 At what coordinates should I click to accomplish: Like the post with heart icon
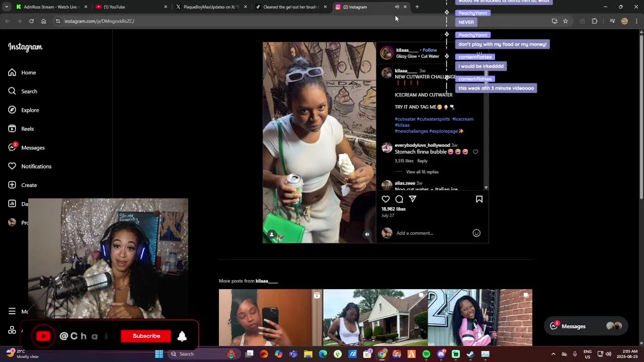tap(386, 199)
